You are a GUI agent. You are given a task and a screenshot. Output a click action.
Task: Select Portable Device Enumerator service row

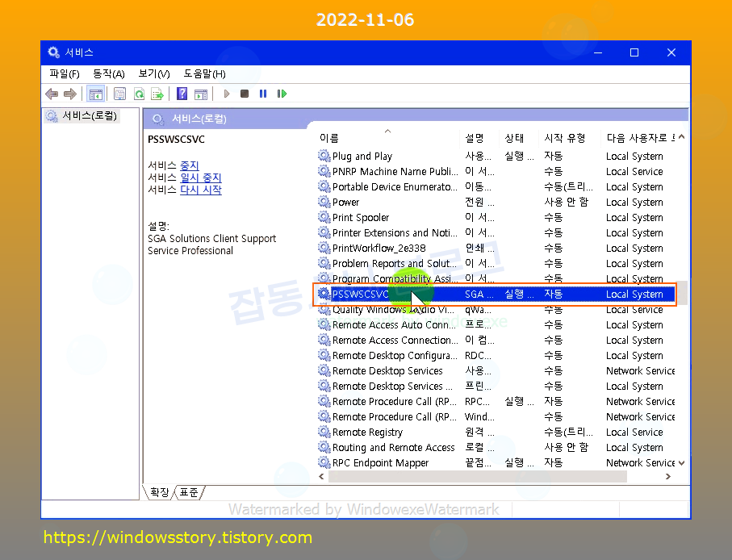tap(496, 186)
